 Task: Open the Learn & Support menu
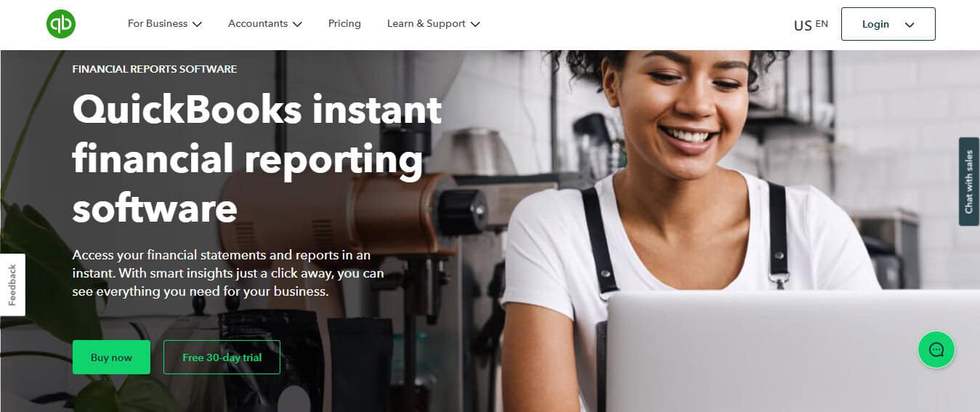[434, 23]
